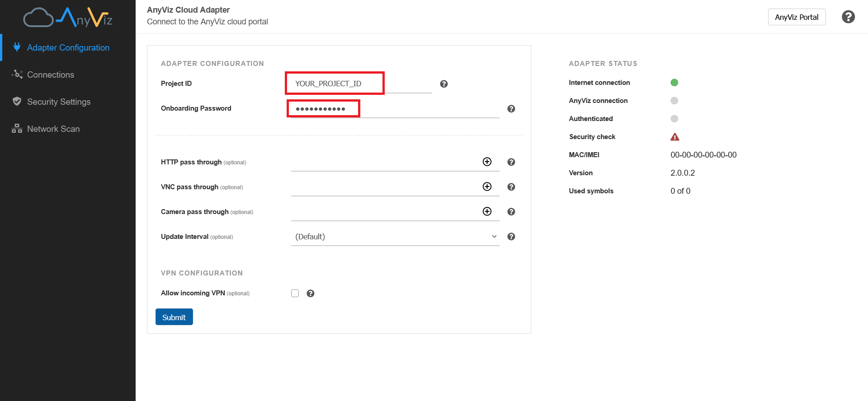Open the AnyViz Portal button
The width and height of the screenshot is (868, 401).
[x=797, y=17]
